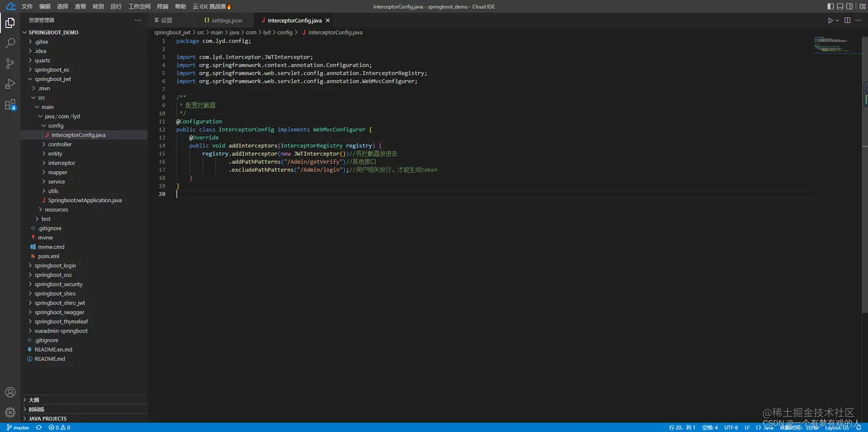Open editor More Actions ellipsis
The width and height of the screenshot is (868, 432).
pyautogui.click(x=858, y=20)
